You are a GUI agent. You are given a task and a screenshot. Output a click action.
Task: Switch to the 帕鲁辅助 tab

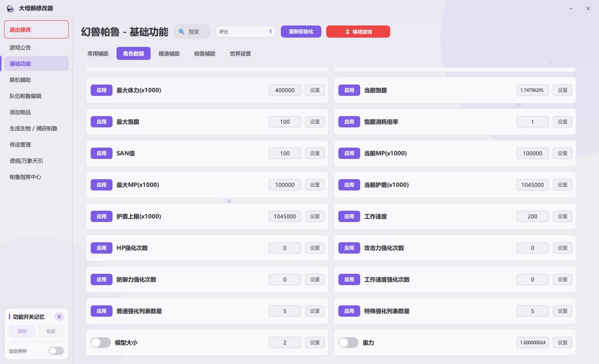point(205,53)
